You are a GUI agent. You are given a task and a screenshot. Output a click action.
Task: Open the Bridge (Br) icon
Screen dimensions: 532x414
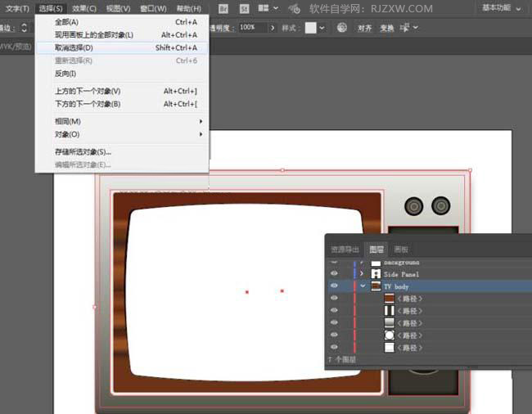pyautogui.click(x=223, y=8)
